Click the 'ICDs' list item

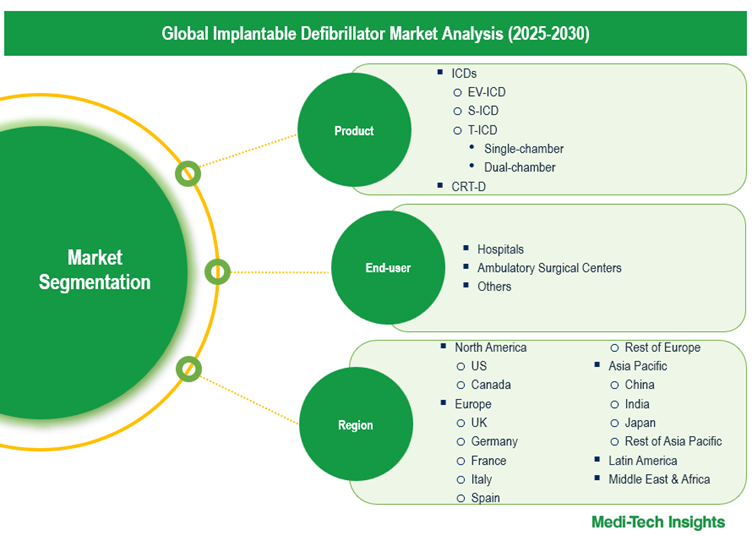pos(464,73)
